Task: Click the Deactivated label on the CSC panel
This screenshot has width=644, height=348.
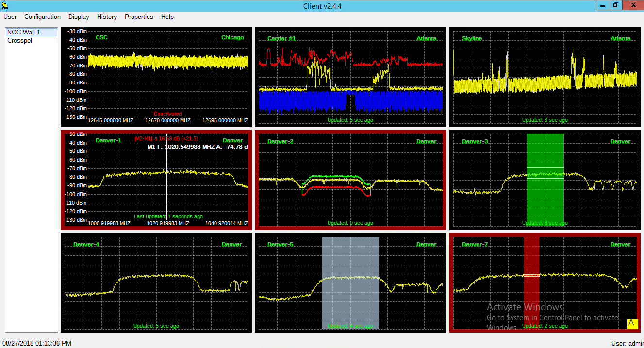Action: point(167,113)
